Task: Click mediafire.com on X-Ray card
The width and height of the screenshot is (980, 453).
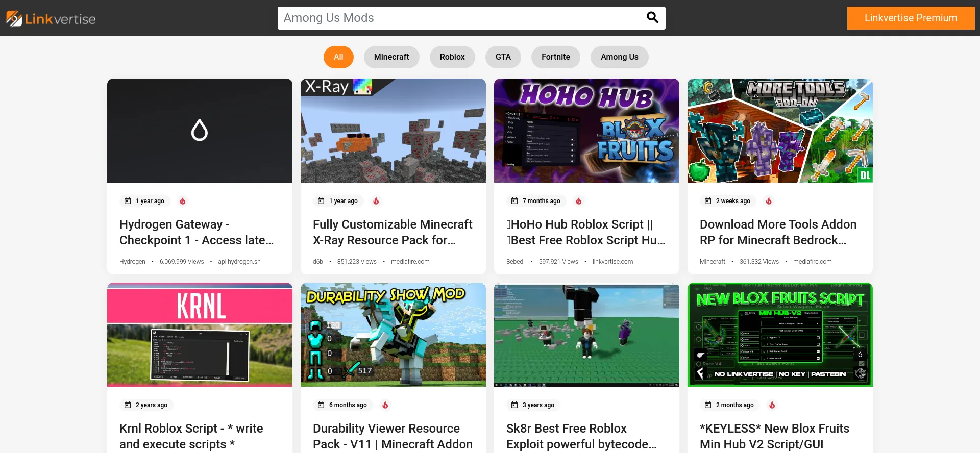Action: point(410,262)
